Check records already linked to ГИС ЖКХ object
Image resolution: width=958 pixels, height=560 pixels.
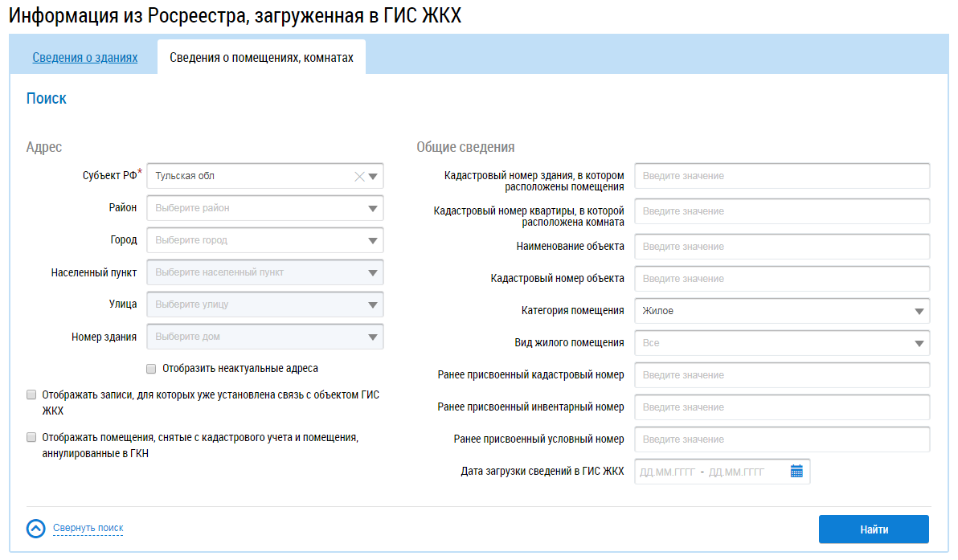[31, 395]
